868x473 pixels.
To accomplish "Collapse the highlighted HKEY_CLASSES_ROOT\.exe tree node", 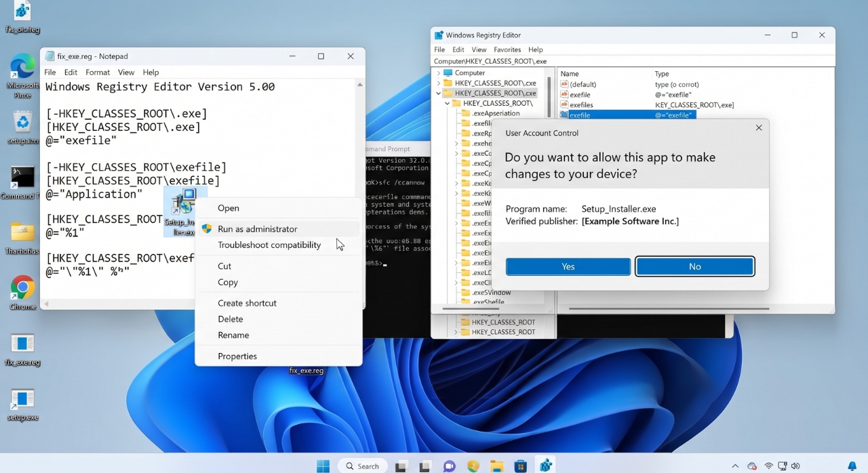I will point(439,93).
